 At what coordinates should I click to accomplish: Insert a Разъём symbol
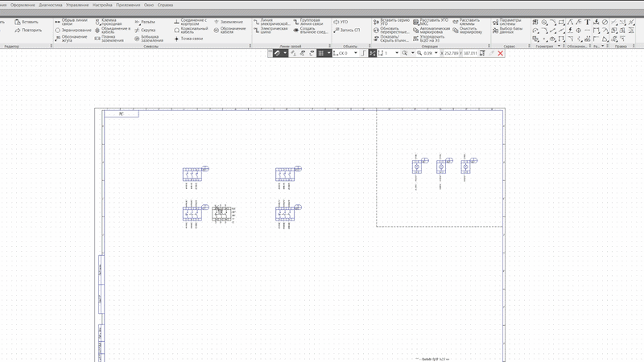tap(145, 22)
